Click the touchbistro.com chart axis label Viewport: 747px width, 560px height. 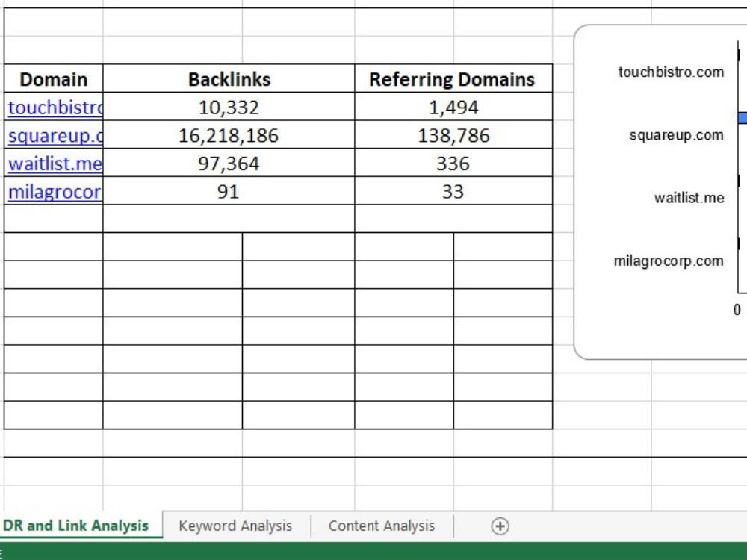672,72
